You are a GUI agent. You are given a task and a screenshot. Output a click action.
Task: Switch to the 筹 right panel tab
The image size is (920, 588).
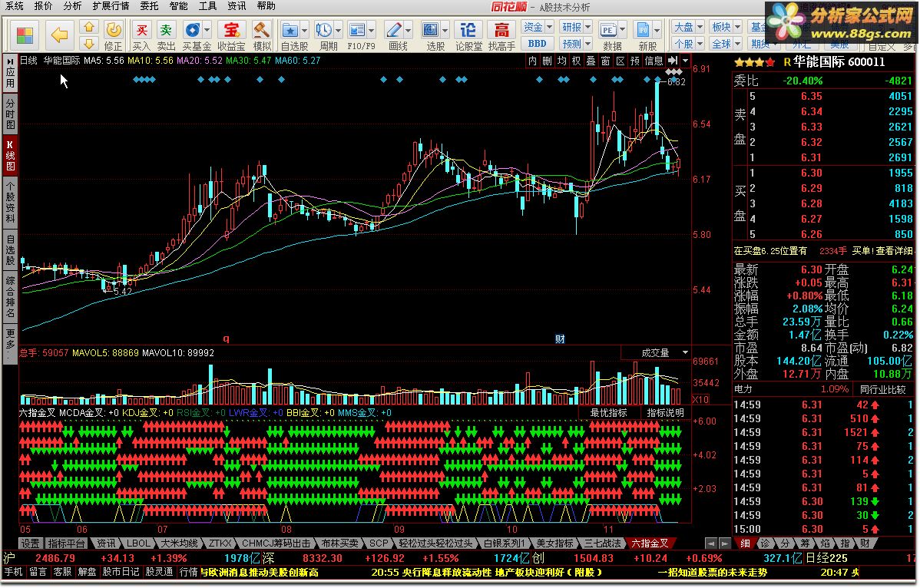[805, 543]
